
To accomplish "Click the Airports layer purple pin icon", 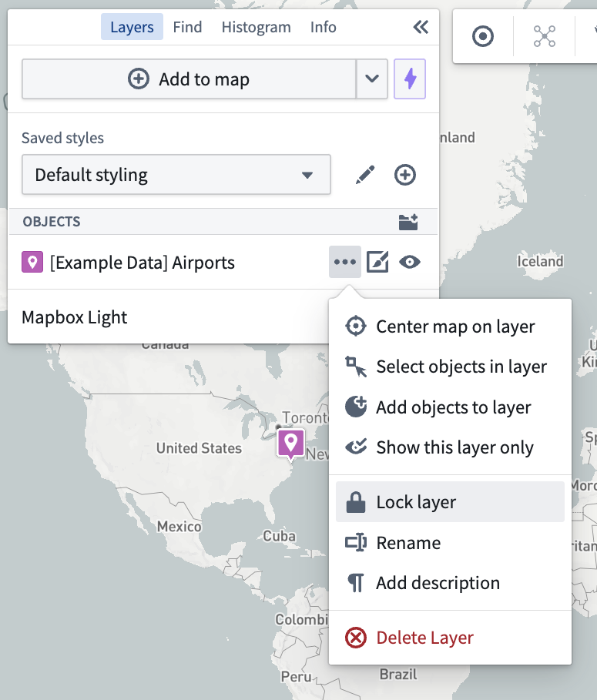I will 32,262.
